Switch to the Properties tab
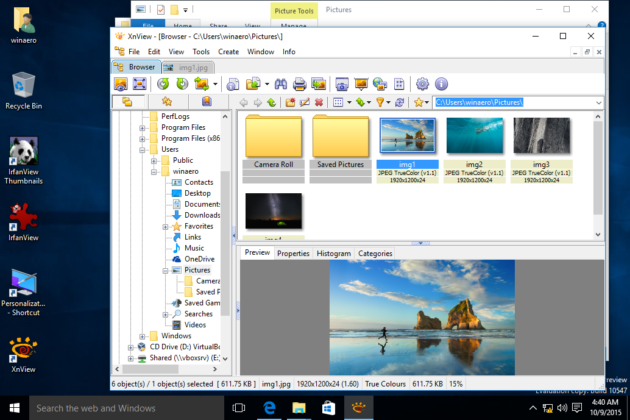The height and width of the screenshot is (420, 630). (x=293, y=253)
